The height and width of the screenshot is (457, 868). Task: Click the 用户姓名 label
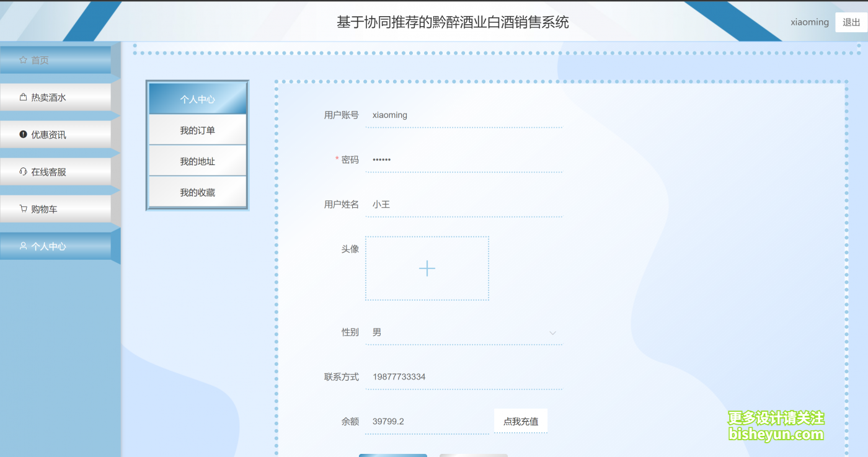[341, 205]
